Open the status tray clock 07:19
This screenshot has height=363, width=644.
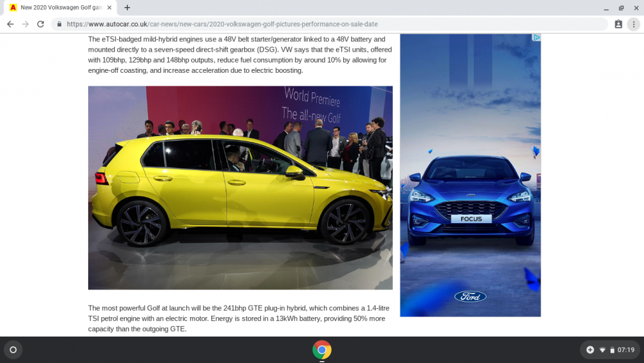626,350
